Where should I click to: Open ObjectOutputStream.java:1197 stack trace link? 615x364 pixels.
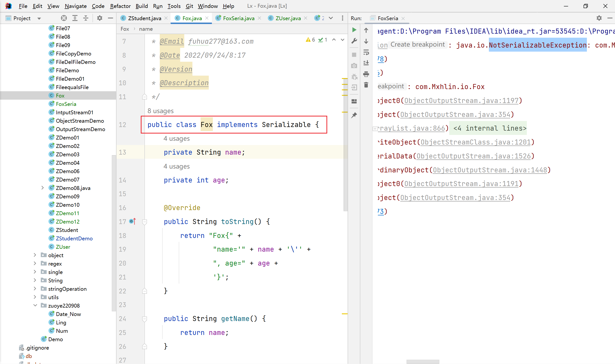[461, 101]
